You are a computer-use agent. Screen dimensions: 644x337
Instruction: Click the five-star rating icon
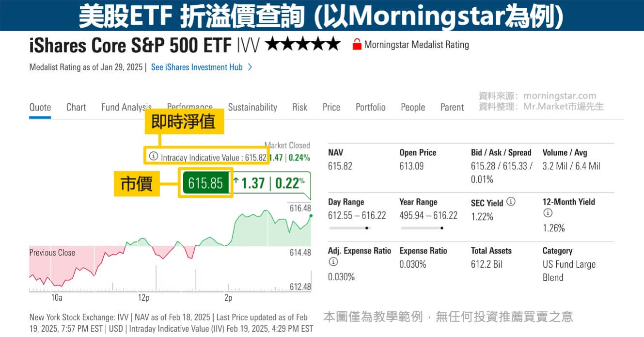click(303, 44)
